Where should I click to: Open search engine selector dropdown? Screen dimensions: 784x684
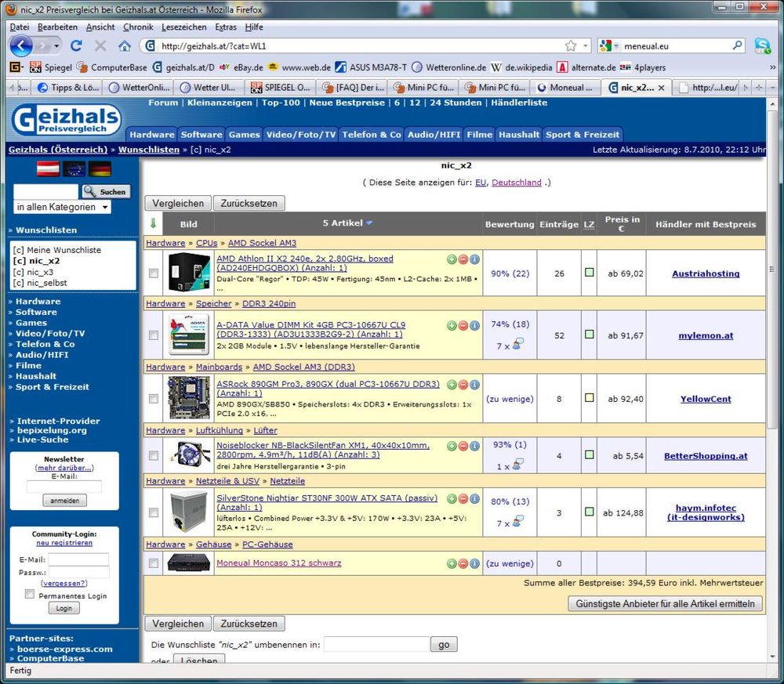coord(608,46)
